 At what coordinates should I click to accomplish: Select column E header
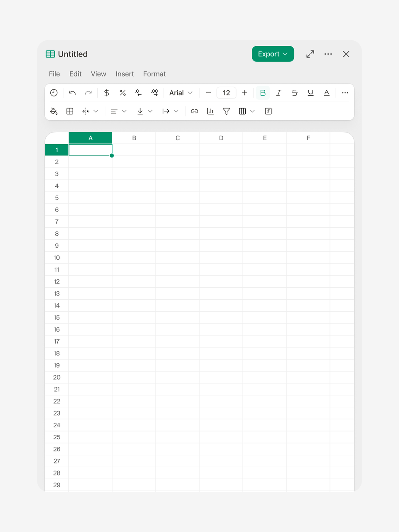265,138
